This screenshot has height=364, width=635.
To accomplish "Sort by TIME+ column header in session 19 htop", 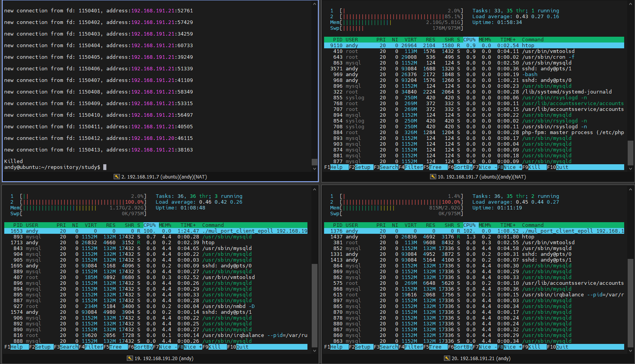I will coord(188,225).
